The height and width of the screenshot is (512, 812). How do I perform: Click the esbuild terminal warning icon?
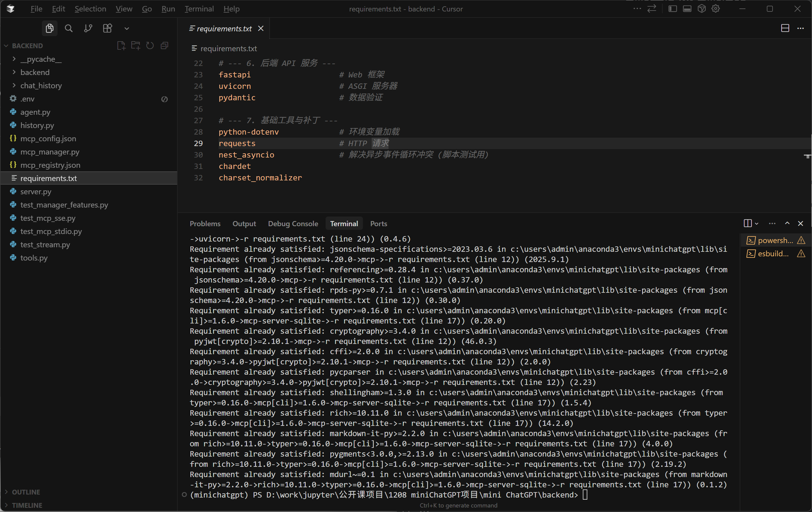[801, 254]
